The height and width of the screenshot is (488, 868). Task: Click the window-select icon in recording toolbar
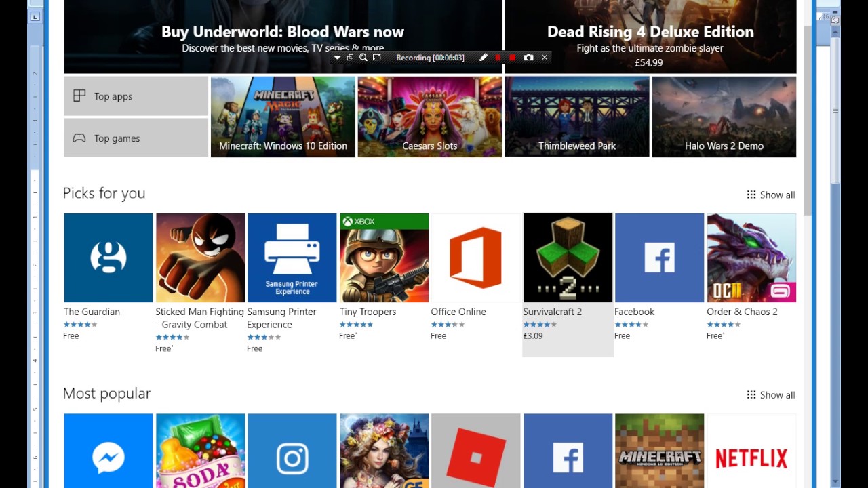pyautogui.click(x=350, y=58)
